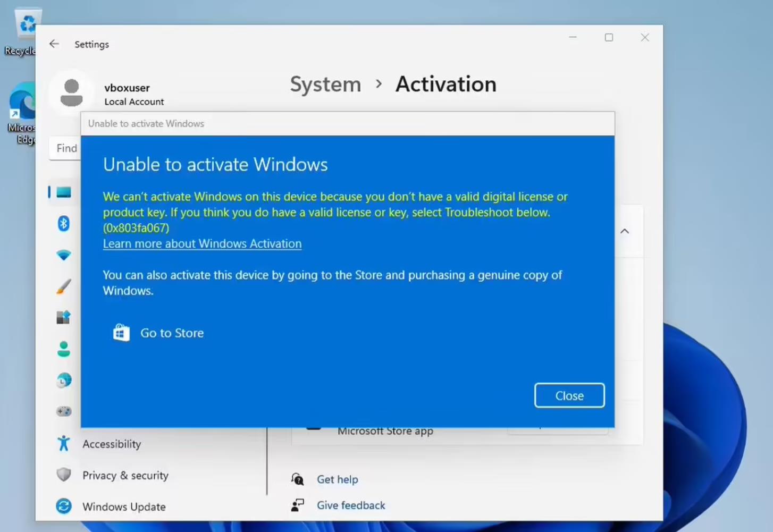The height and width of the screenshot is (532, 773).
Task: Open the Network Wi-Fi sidebar icon
Action: point(64,256)
